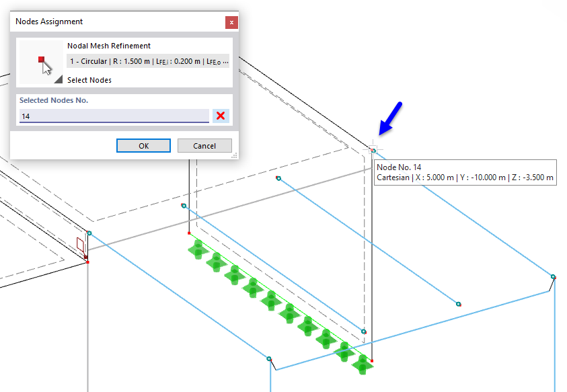Confirm the assignment with OK
The height and width of the screenshot is (392, 567).
click(x=143, y=145)
